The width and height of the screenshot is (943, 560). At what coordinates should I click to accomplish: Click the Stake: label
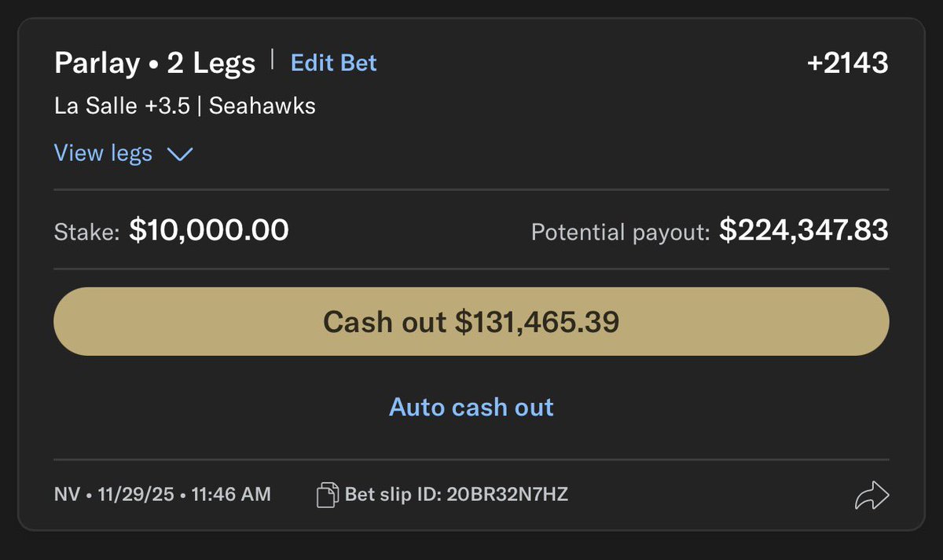tap(87, 232)
